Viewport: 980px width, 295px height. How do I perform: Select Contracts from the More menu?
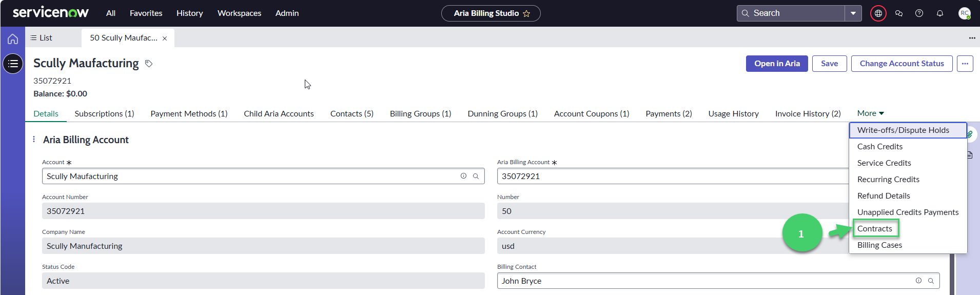pos(875,229)
